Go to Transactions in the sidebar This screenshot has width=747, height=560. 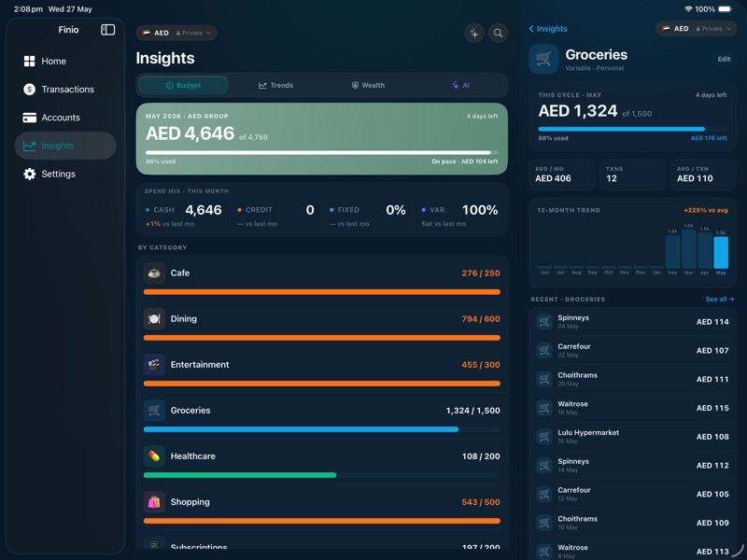pos(65,89)
